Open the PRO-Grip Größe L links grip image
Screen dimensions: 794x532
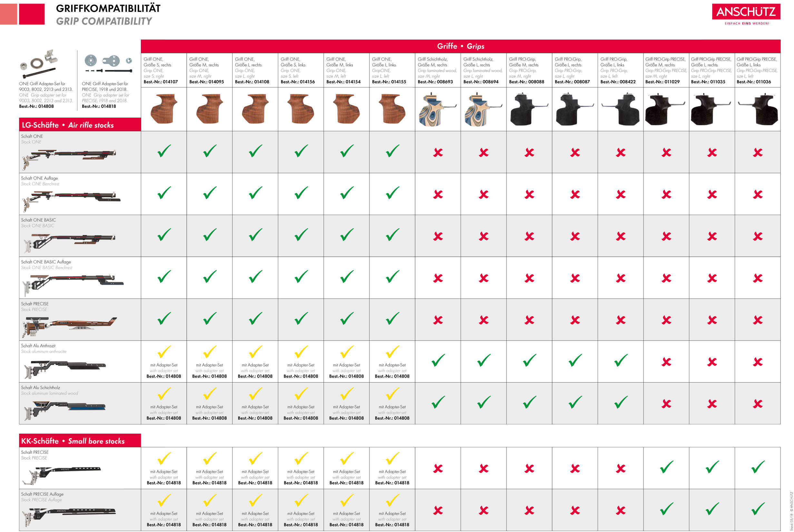coord(621,109)
